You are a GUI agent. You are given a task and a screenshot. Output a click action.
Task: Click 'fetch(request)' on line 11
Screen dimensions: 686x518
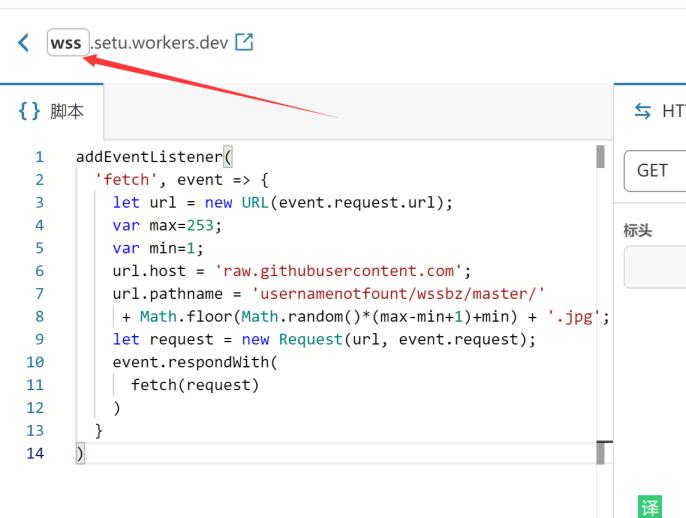coord(195,385)
